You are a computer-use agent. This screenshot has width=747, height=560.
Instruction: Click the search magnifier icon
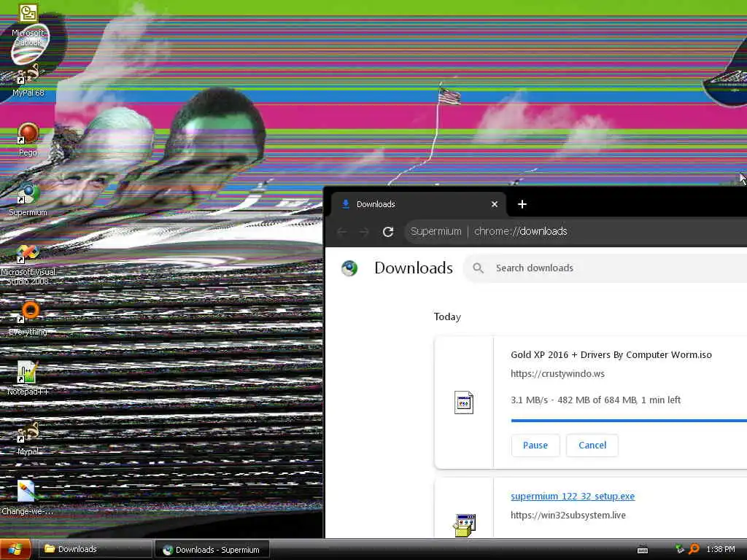point(478,268)
